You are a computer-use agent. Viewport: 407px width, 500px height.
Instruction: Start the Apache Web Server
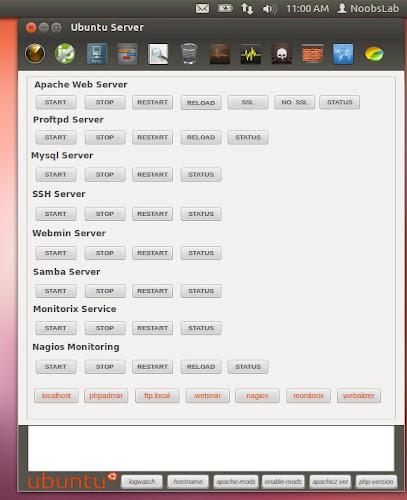56,102
